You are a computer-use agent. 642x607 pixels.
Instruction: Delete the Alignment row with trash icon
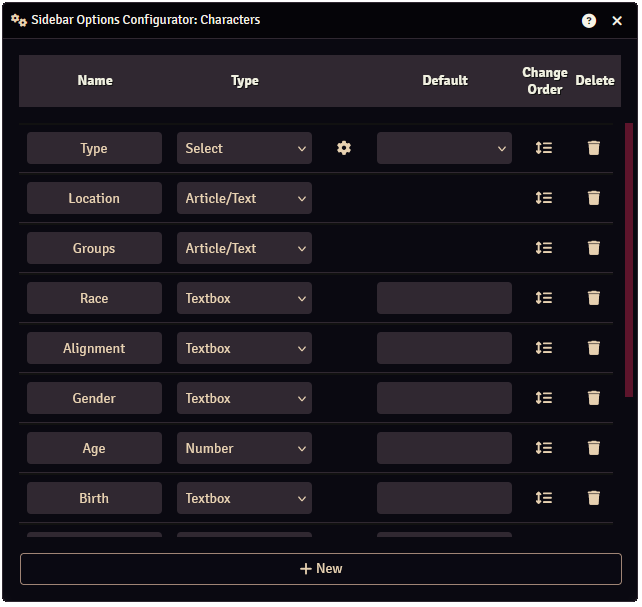[593, 348]
